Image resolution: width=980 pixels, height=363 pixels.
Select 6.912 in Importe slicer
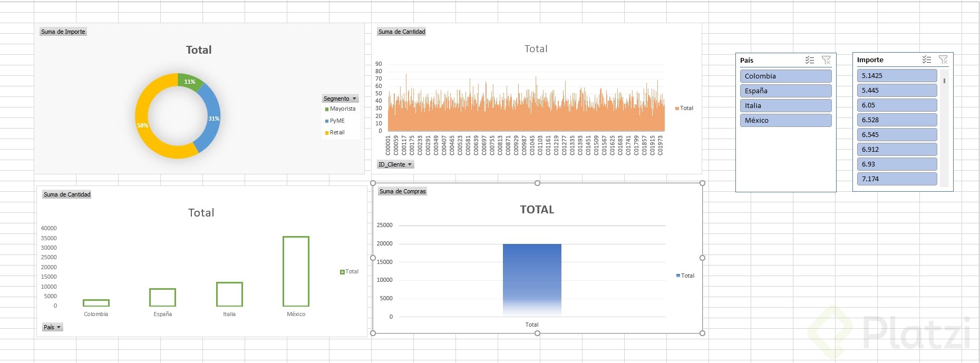click(897, 149)
